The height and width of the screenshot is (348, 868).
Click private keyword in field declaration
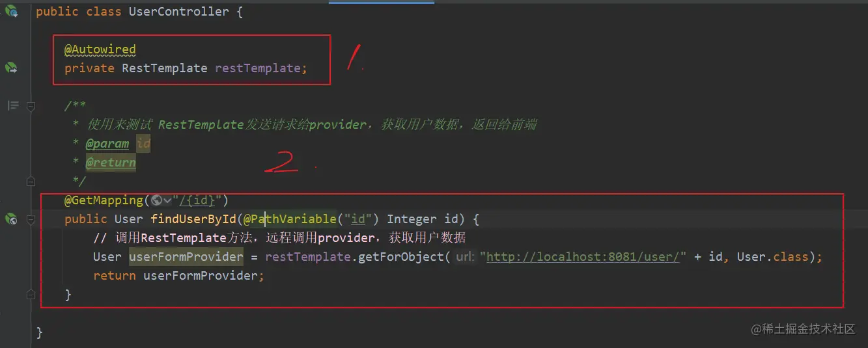(89, 68)
